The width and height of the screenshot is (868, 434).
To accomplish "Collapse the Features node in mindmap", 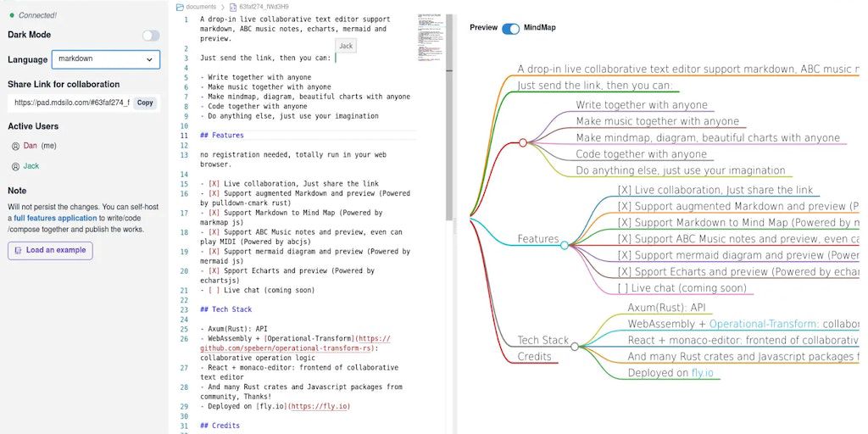I will coord(565,245).
